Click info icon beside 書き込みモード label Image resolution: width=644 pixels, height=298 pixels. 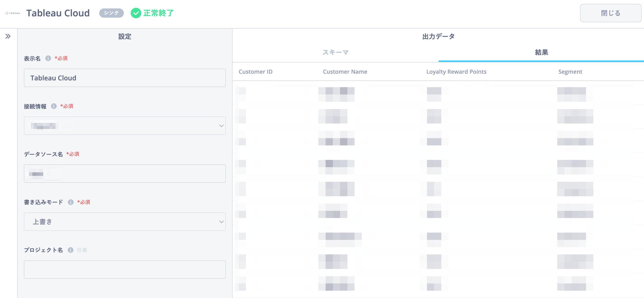click(x=71, y=202)
